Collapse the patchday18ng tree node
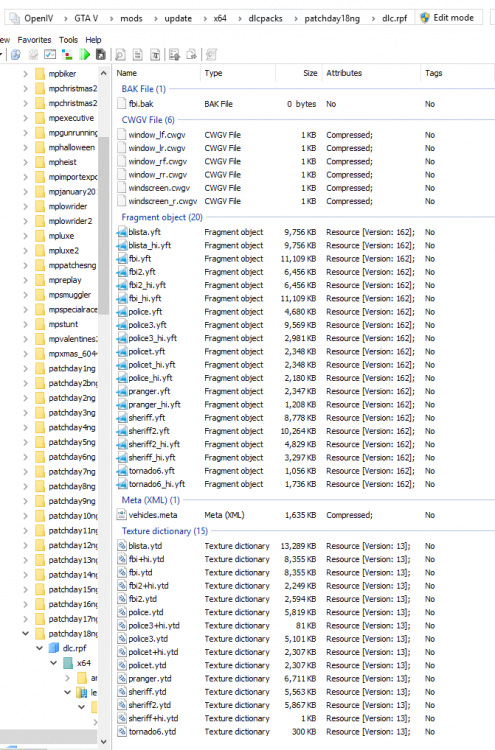The image size is (495, 750). pos(26,633)
